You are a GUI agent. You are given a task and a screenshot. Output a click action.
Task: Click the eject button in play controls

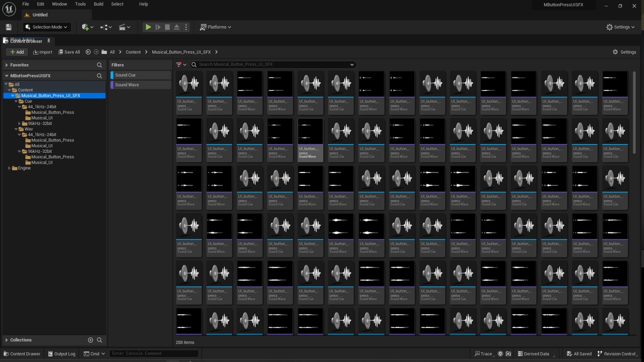[177, 27]
